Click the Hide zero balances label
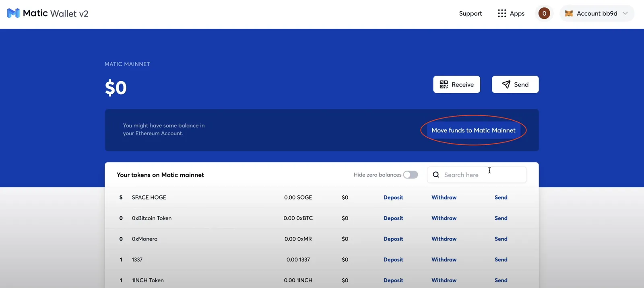The height and width of the screenshot is (288, 644). click(x=377, y=175)
